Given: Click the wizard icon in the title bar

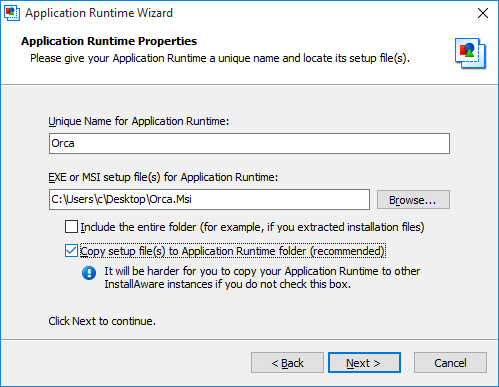Looking at the screenshot, I should point(12,13).
